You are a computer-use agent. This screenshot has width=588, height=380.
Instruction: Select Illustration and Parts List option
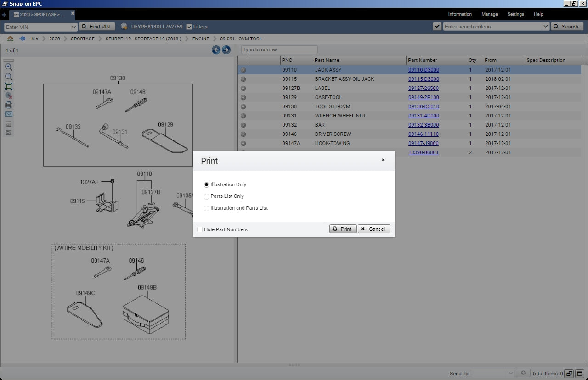pyautogui.click(x=206, y=208)
